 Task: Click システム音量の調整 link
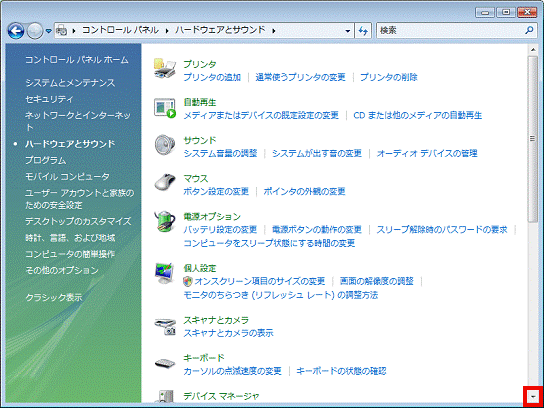[x=220, y=153]
